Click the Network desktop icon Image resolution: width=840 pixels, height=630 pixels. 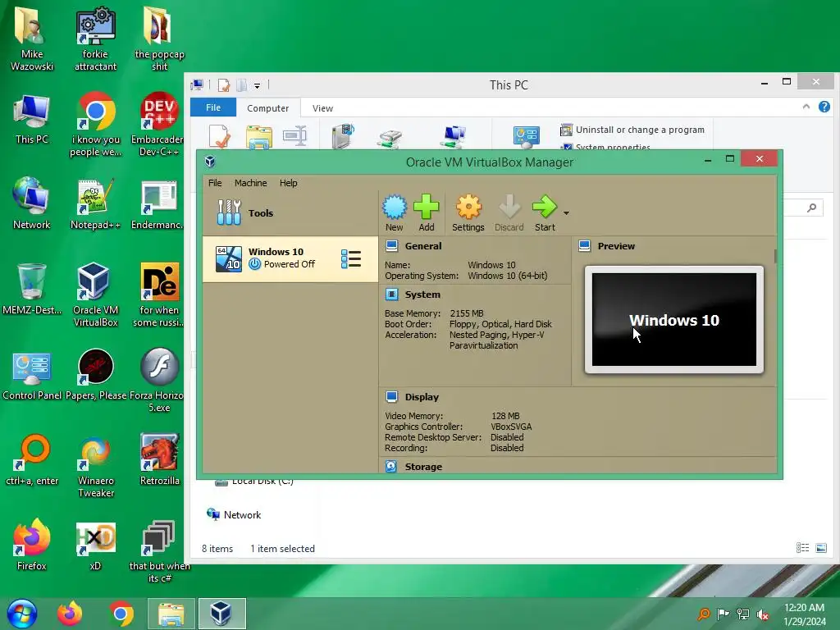pyautogui.click(x=32, y=203)
